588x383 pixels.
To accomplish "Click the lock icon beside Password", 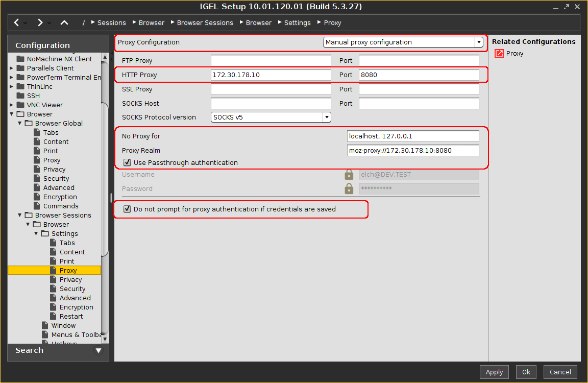I will (x=349, y=189).
